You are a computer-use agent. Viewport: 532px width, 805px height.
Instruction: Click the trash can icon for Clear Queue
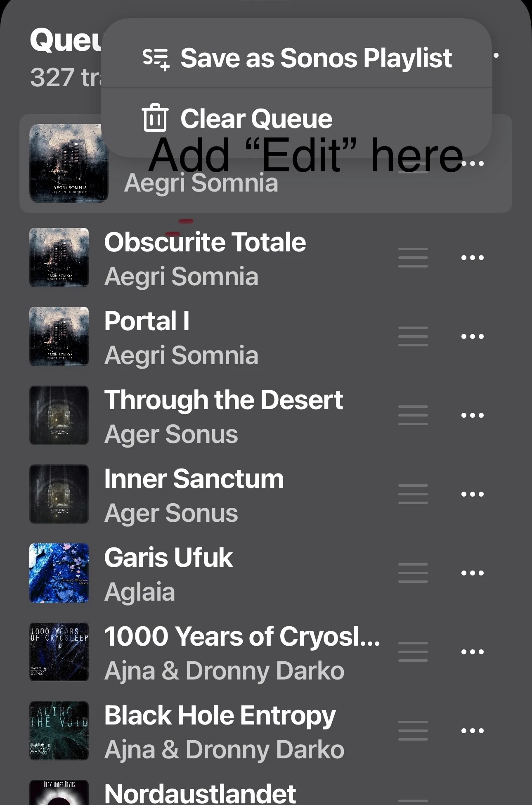point(155,118)
